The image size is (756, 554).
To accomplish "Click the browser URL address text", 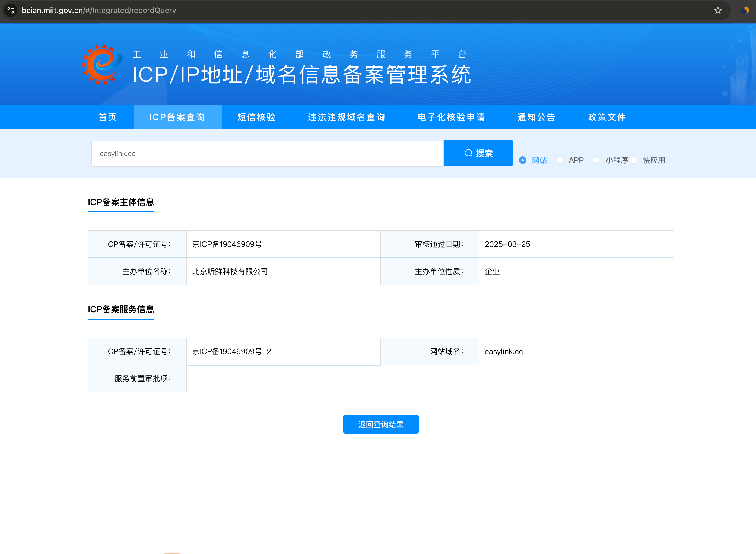I will tap(99, 10).
